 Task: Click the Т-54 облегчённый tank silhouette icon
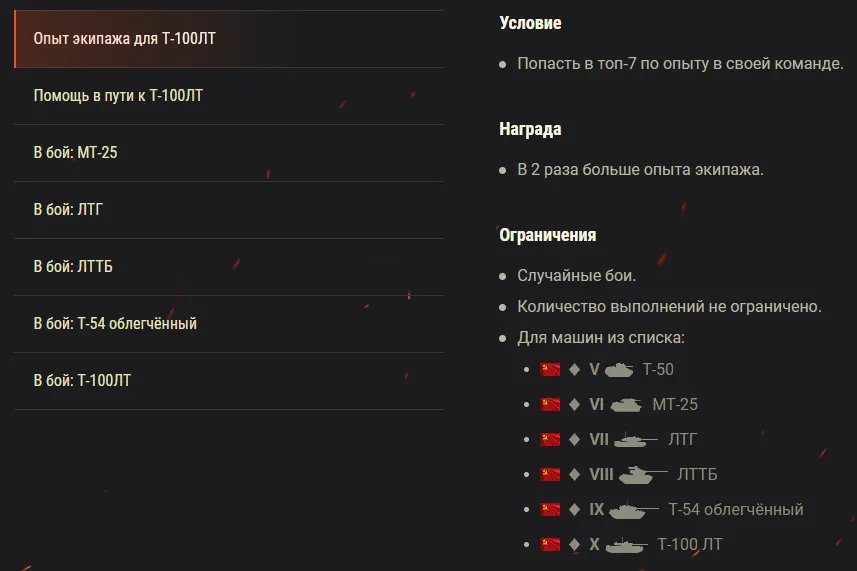pyautogui.click(x=634, y=509)
